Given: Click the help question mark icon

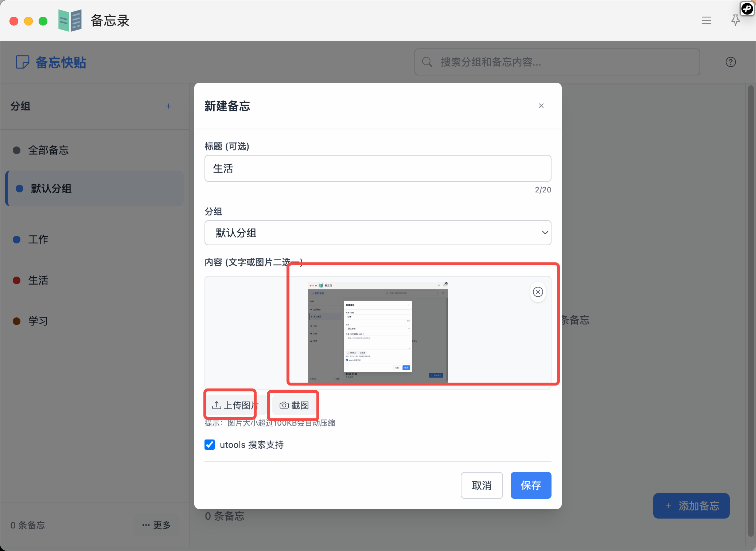Looking at the screenshot, I should 730,62.
